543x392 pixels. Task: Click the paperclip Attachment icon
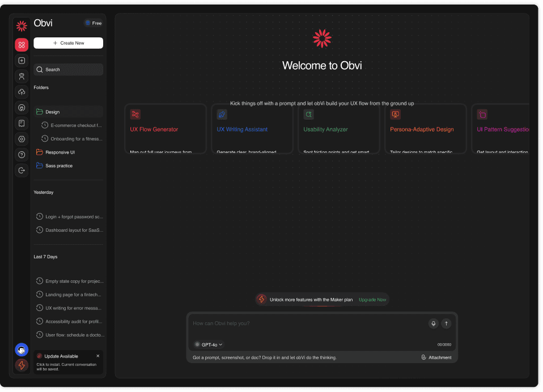(424, 358)
